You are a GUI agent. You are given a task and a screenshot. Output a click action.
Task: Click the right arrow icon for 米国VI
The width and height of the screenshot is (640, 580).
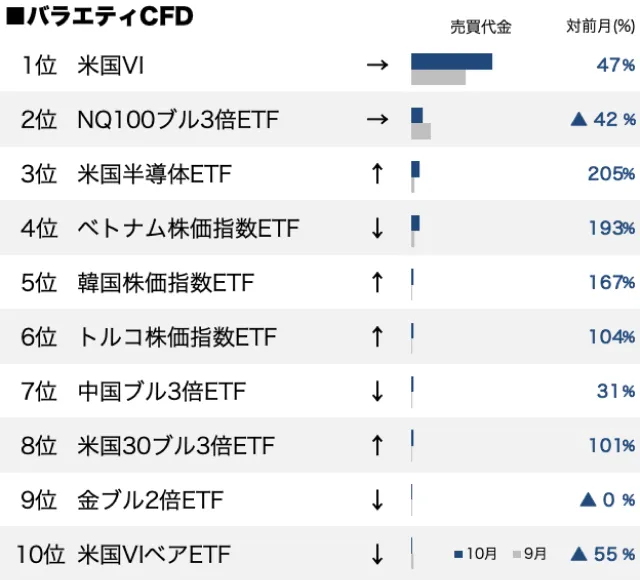coord(377,66)
